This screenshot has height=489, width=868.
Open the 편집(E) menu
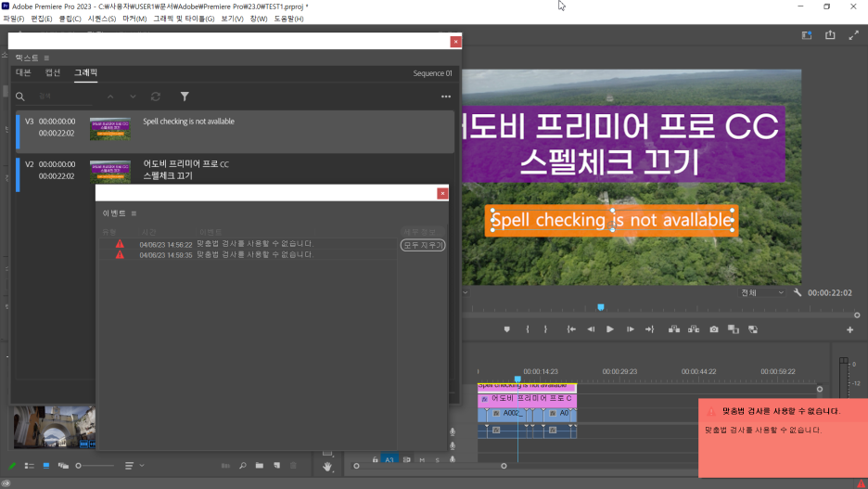pyautogui.click(x=42, y=19)
